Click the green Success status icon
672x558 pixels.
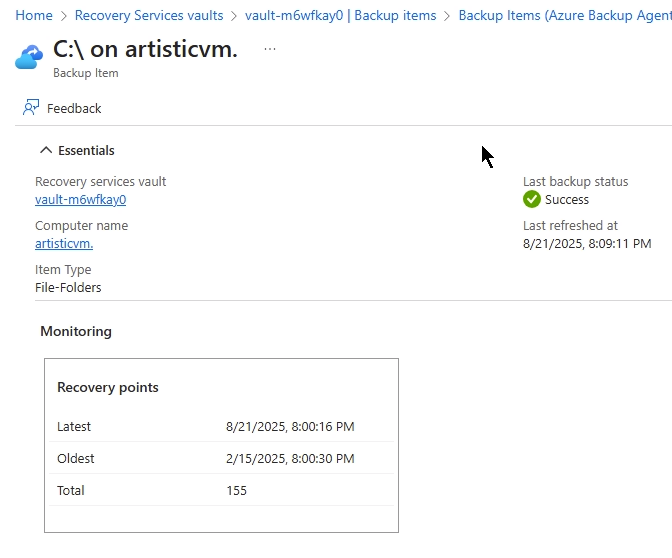[532, 199]
